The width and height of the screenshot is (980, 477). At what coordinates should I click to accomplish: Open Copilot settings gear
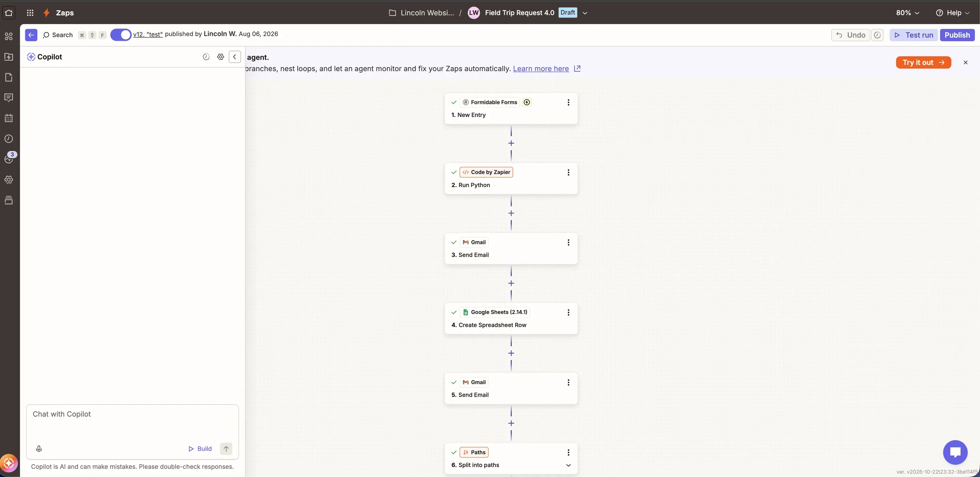[220, 57]
